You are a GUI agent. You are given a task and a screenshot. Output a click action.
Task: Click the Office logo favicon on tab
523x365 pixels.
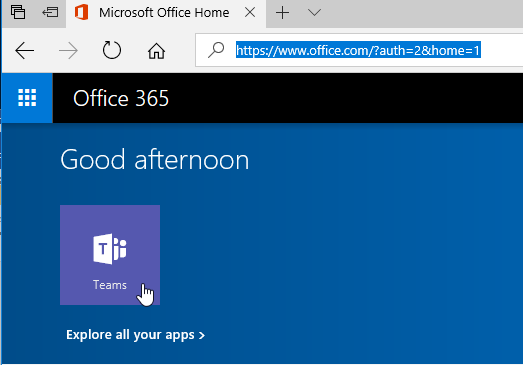tap(81, 13)
